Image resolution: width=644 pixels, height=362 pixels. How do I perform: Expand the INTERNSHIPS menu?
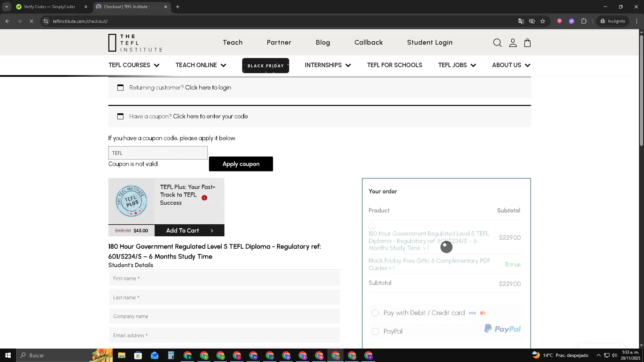pyautogui.click(x=328, y=65)
